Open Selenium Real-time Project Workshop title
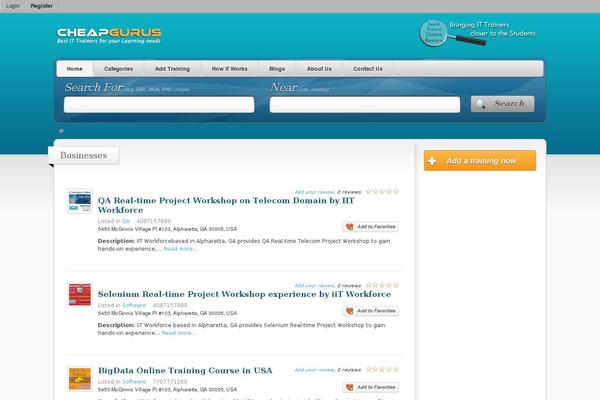The width and height of the screenshot is (600, 400). click(x=244, y=294)
